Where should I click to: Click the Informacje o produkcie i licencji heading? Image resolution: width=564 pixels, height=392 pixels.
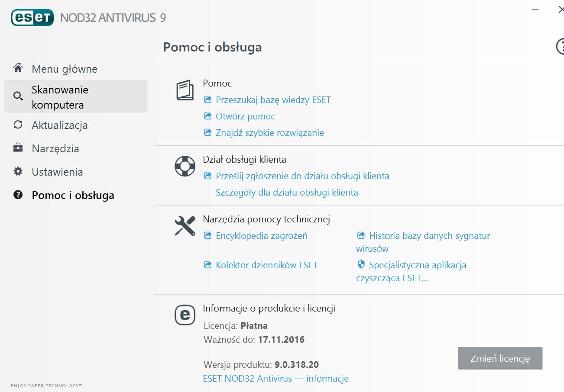(x=269, y=308)
